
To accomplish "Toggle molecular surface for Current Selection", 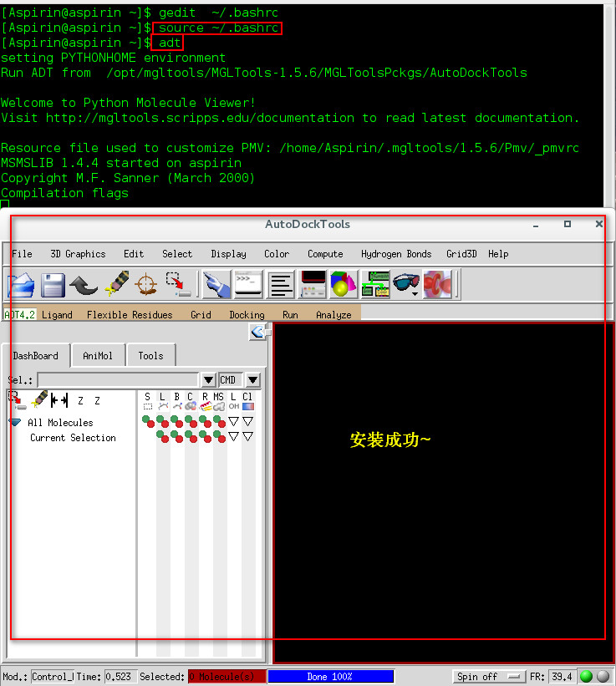I will tap(219, 437).
